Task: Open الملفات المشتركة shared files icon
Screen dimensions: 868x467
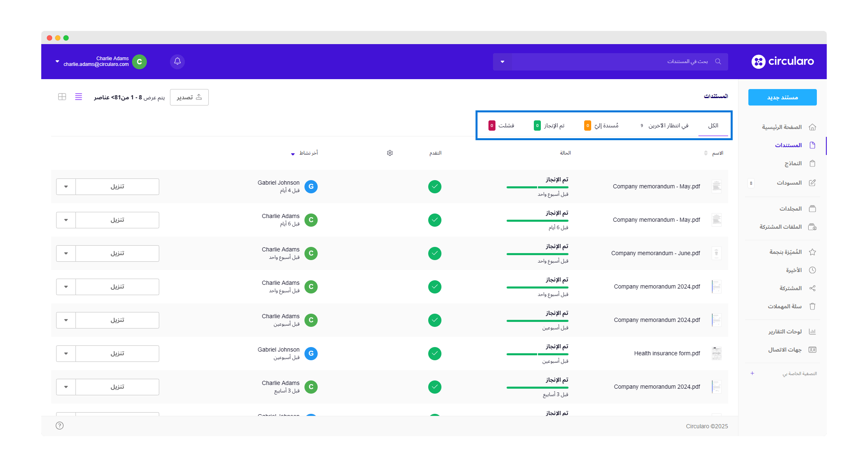Action: pos(813,227)
